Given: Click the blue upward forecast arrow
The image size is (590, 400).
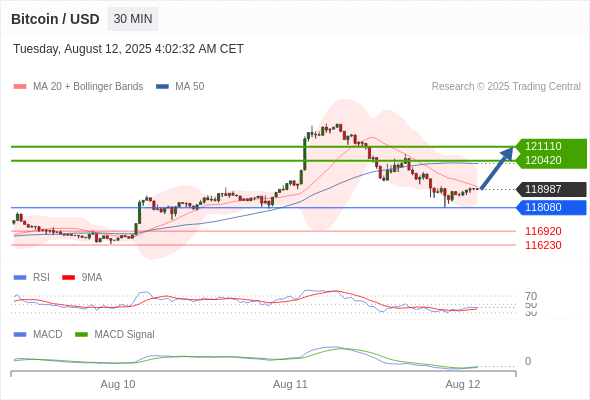Looking at the screenshot, I should click(497, 168).
